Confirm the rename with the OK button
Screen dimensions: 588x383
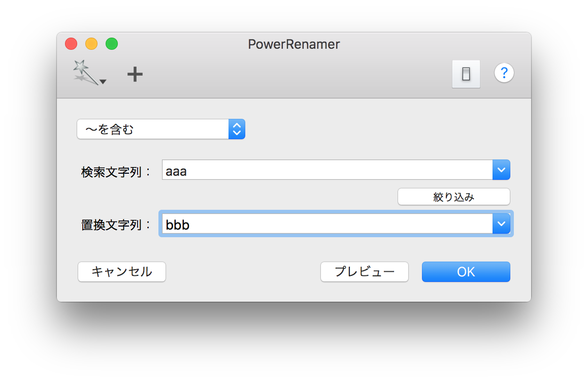point(466,272)
